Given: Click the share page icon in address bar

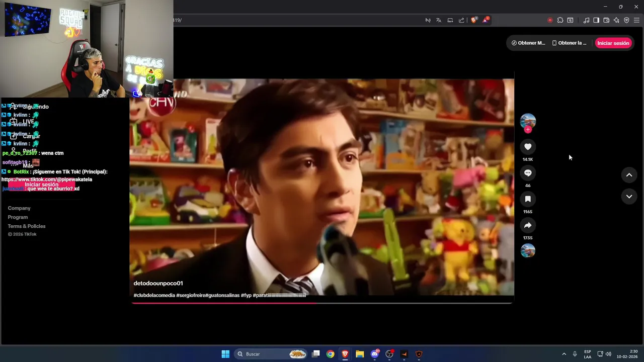Looking at the screenshot, I should click(x=461, y=20).
